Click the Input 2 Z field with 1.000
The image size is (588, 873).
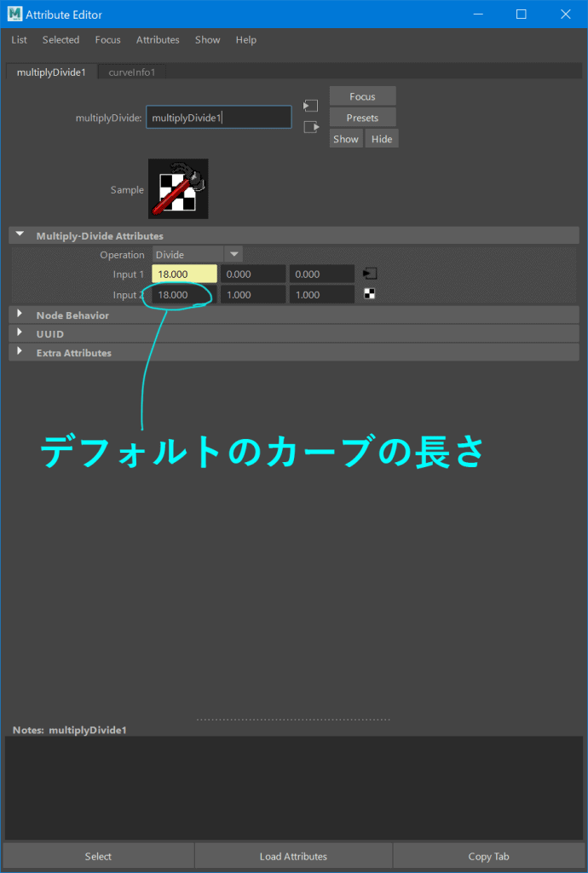click(x=322, y=294)
